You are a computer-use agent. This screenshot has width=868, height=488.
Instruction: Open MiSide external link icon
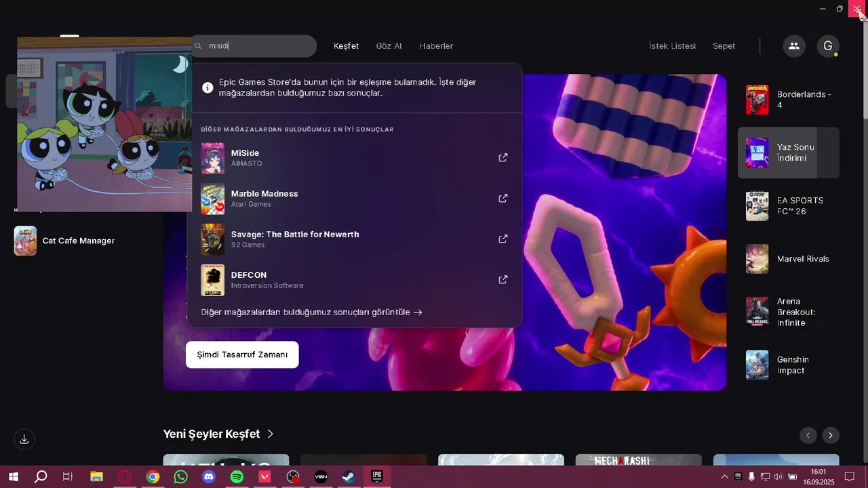point(503,158)
